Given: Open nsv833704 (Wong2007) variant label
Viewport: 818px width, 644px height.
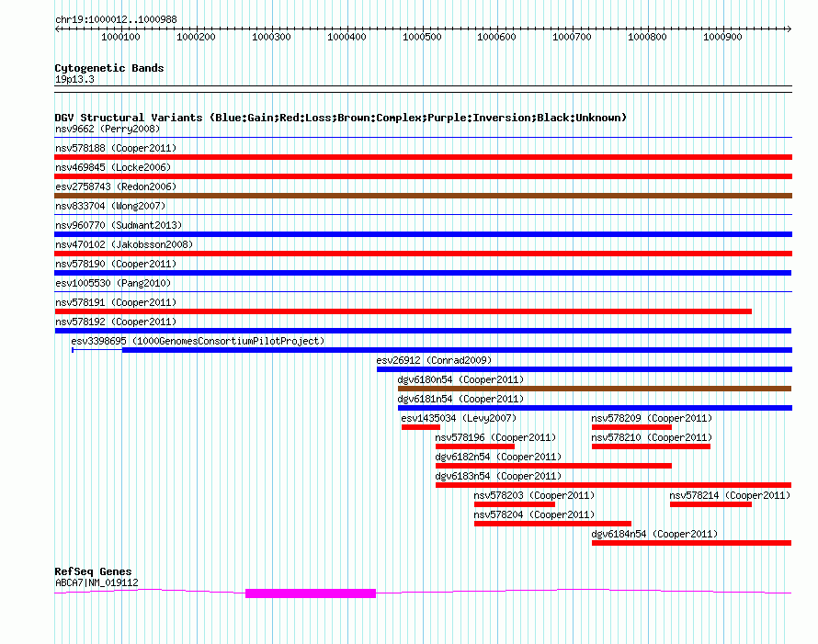Looking at the screenshot, I should [110, 206].
